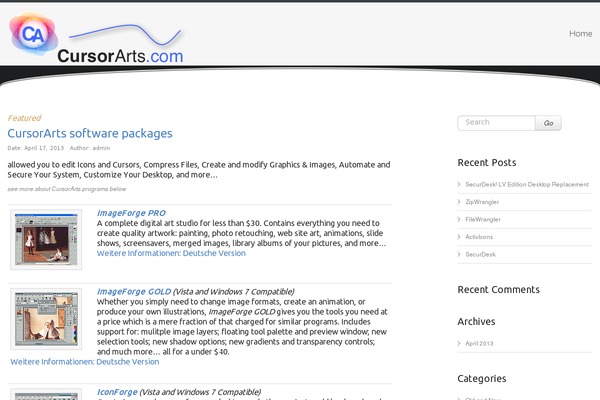Screen dimensions: 600x400
Task: Click the 'Archives' heading
Action: point(476,322)
